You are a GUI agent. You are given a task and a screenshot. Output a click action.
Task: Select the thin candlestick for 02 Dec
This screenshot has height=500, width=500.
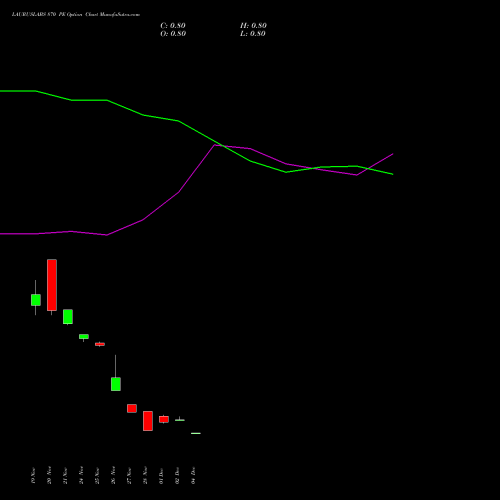pyautogui.click(x=180, y=420)
